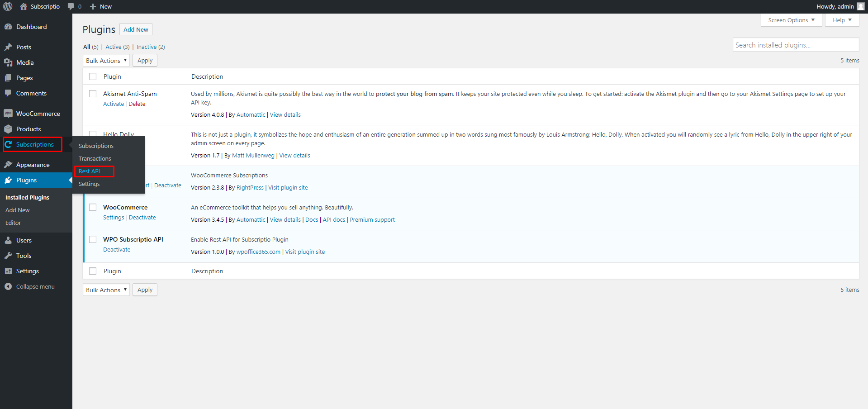Deactivate the WooCommerce plugin
868x409 pixels.
[142, 218]
